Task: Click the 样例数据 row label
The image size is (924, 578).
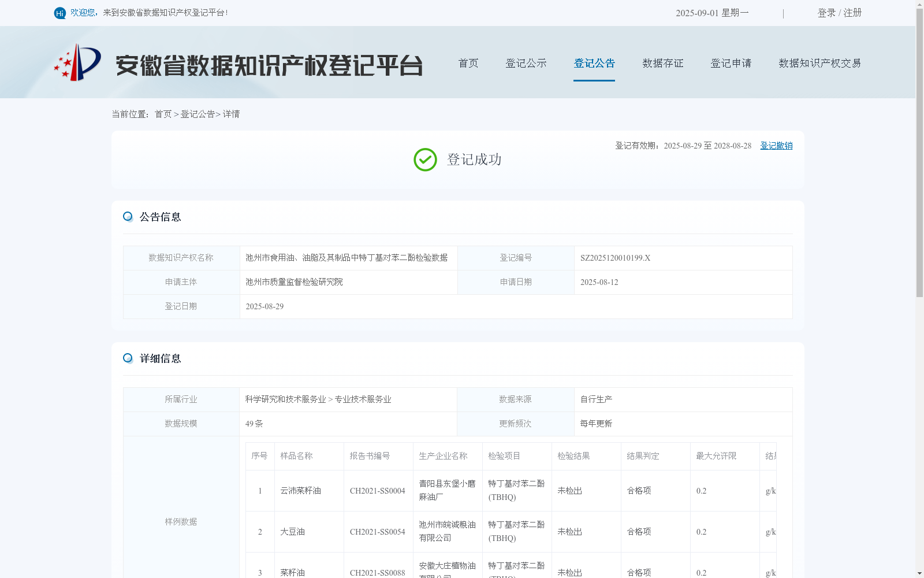Action: coord(181,522)
